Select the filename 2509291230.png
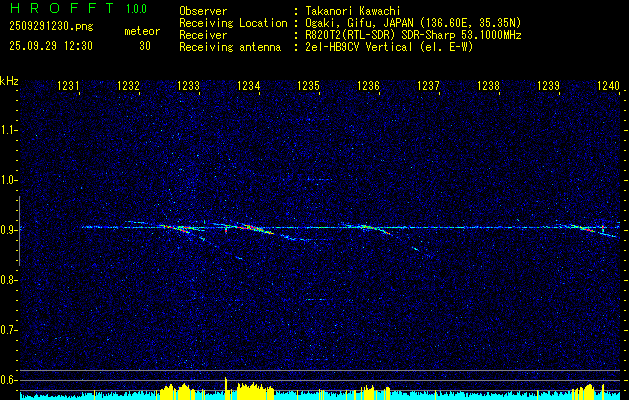 [51, 27]
